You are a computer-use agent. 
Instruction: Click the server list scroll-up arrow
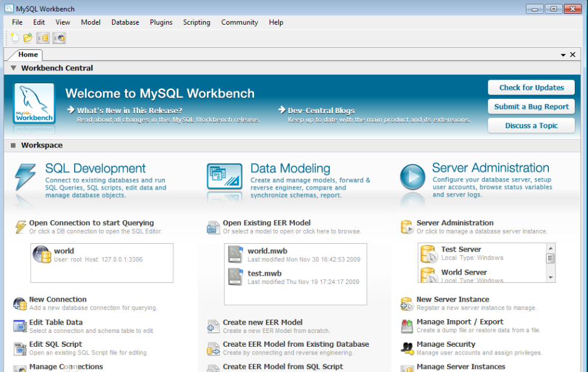click(551, 248)
